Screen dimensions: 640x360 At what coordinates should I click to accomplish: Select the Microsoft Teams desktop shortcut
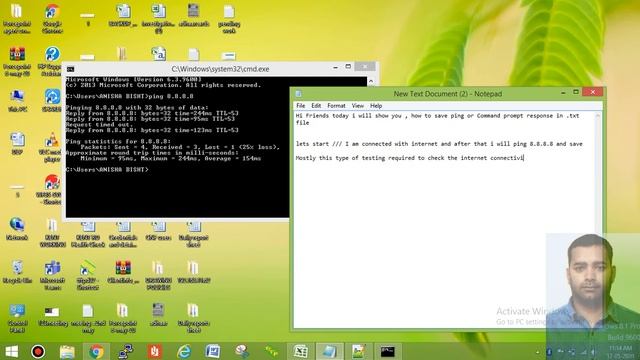(52, 276)
